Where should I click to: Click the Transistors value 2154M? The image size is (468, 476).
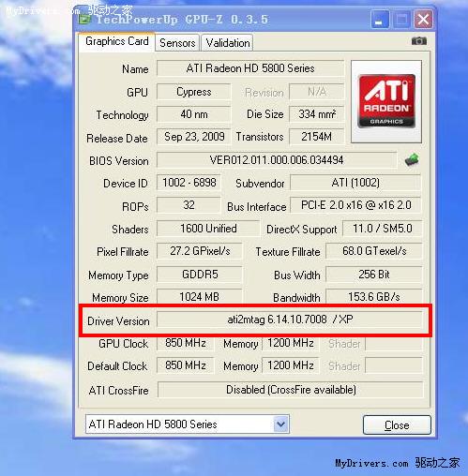[x=317, y=137]
